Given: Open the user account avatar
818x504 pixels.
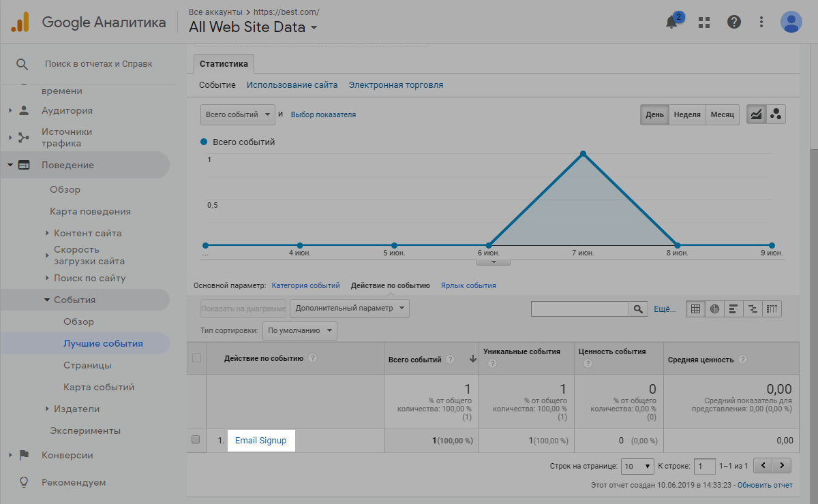Looking at the screenshot, I should pos(791,22).
